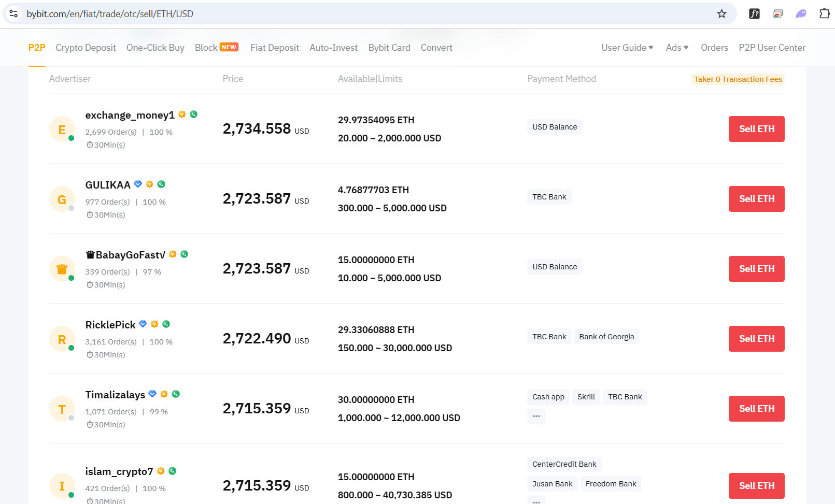Open the fonts extension icon

pos(755,14)
